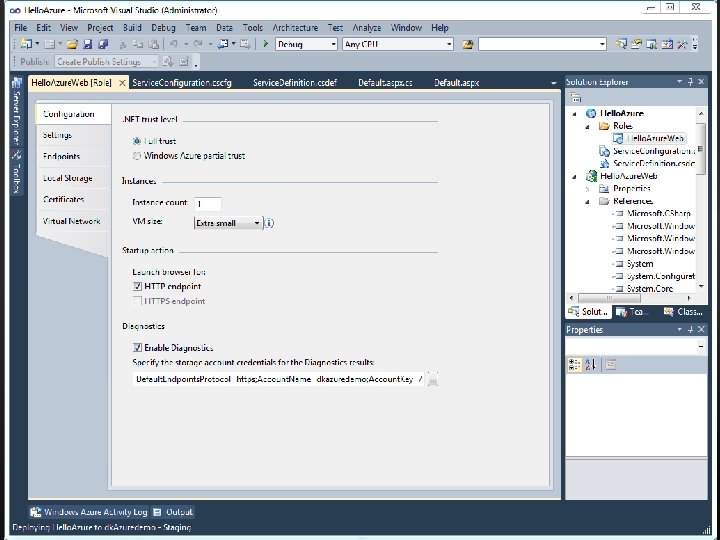Click the Property Pages icon in Properties

tap(610, 365)
